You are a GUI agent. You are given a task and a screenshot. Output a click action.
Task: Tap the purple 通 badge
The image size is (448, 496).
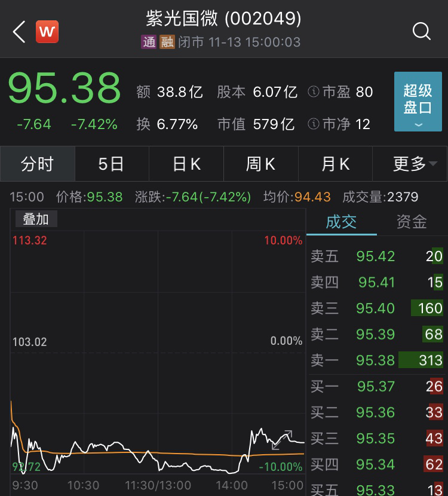pyautogui.click(x=149, y=42)
